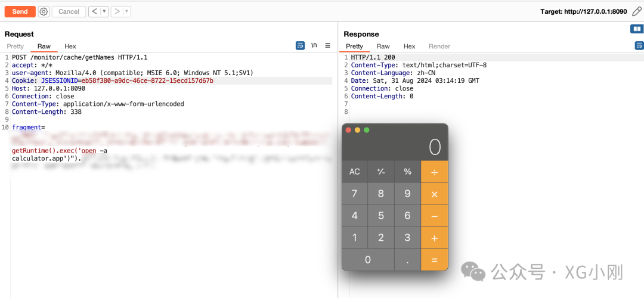Toggle word wrap icon in Response panel

(x=639, y=45)
